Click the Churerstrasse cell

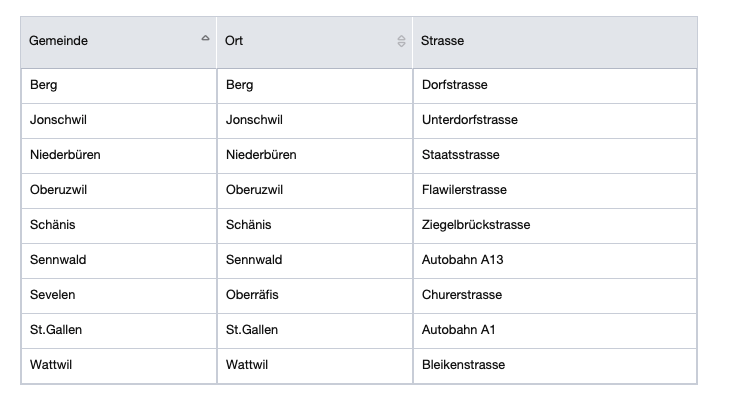click(461, 295)
